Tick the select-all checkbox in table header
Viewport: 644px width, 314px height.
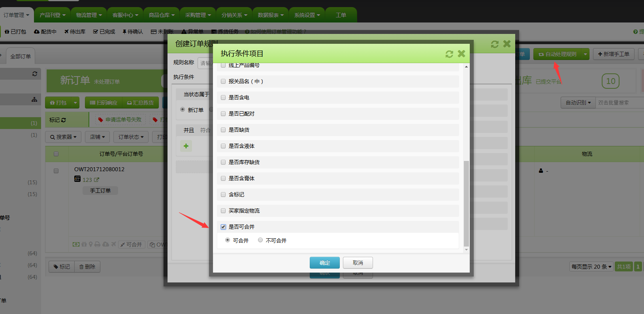(x=56, y=154)
